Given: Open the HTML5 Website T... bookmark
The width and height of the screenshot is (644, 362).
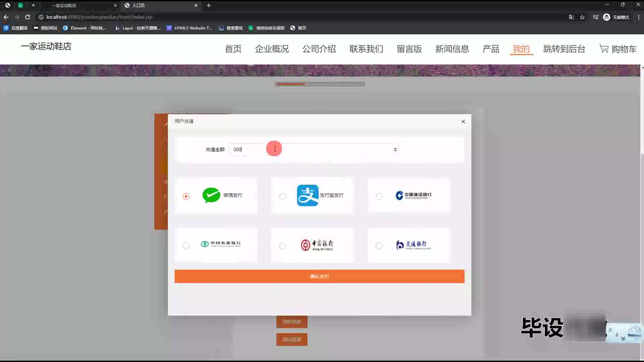Looking at the screenshot, I should (190, 28).
